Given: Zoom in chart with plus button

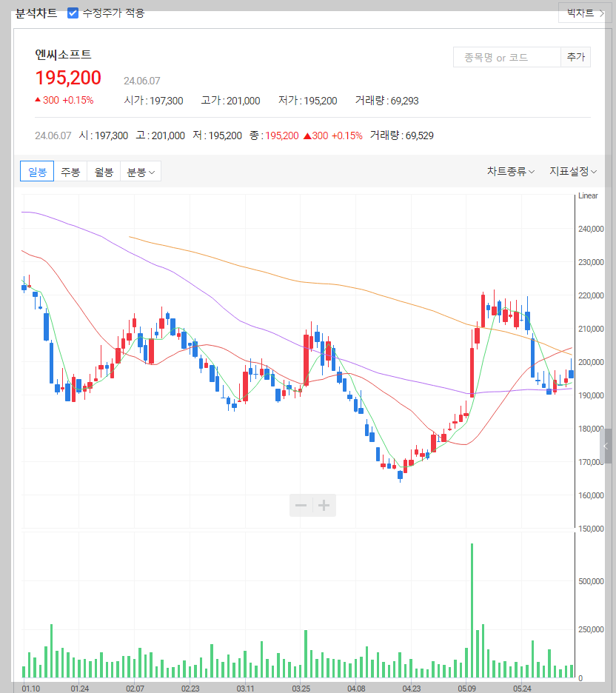Looking at the screenshot, I should pyautogui.click(x=324, y=505).
